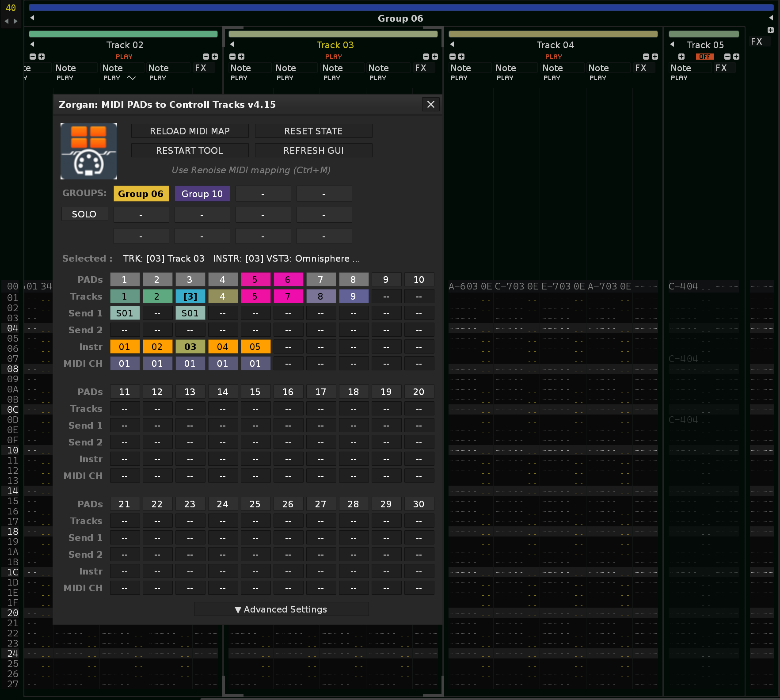Collapse group tracks using right-side arrow
This screenshot has height=700, width=780.
[x=771, y=18]
